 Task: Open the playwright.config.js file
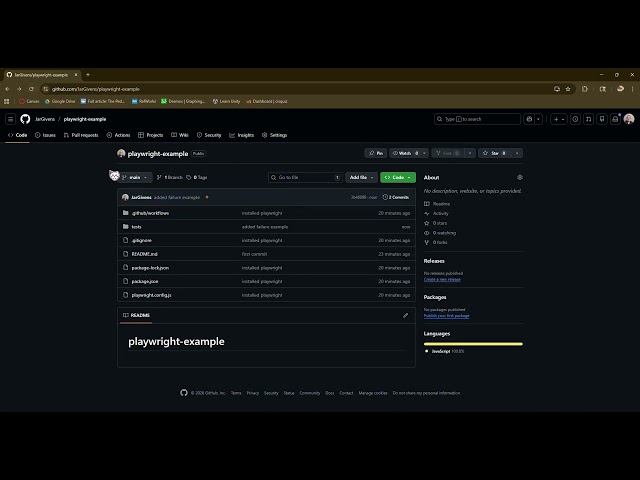(151, 295)
